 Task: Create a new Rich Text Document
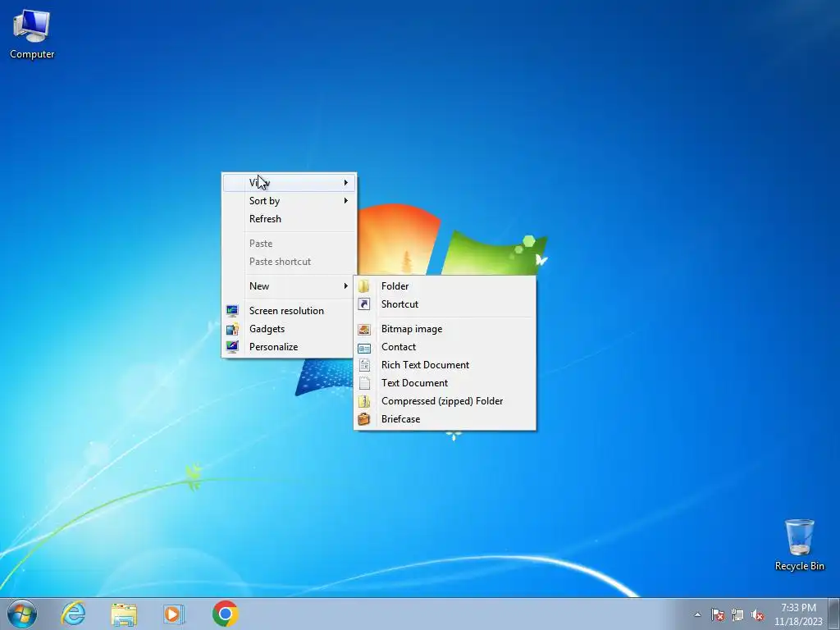point(445,365)
